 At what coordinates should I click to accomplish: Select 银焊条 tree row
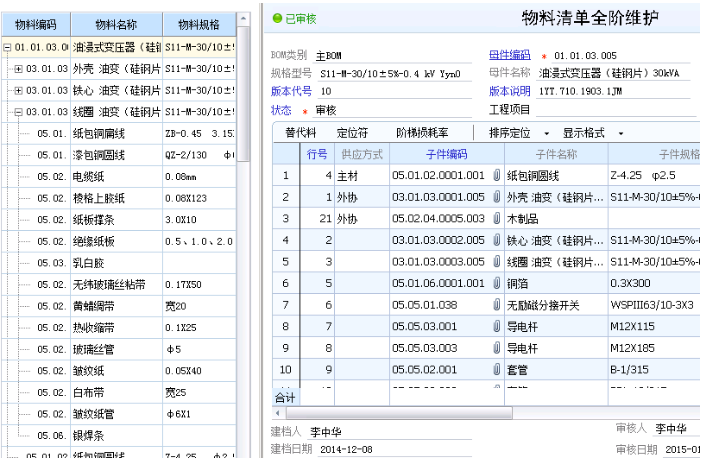click(x=119, y=435)
